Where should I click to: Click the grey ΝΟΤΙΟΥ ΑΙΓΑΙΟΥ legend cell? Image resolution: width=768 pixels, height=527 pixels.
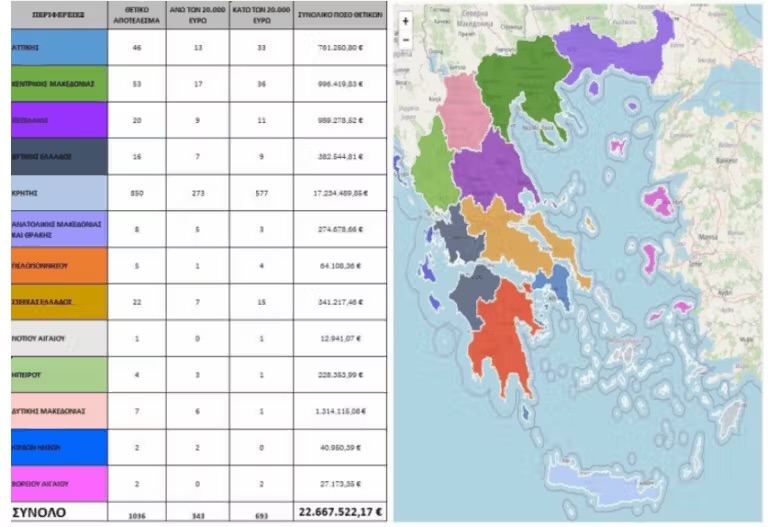(54, 338)
